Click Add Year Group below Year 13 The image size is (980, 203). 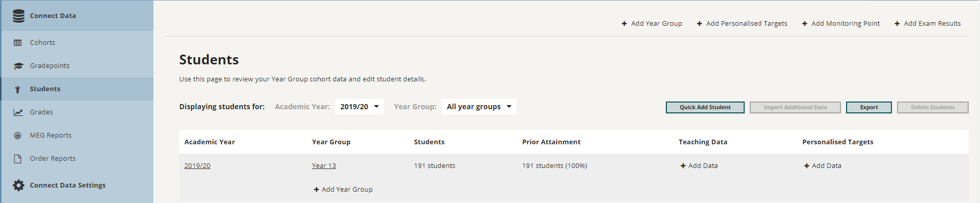[x=343, y=190]
